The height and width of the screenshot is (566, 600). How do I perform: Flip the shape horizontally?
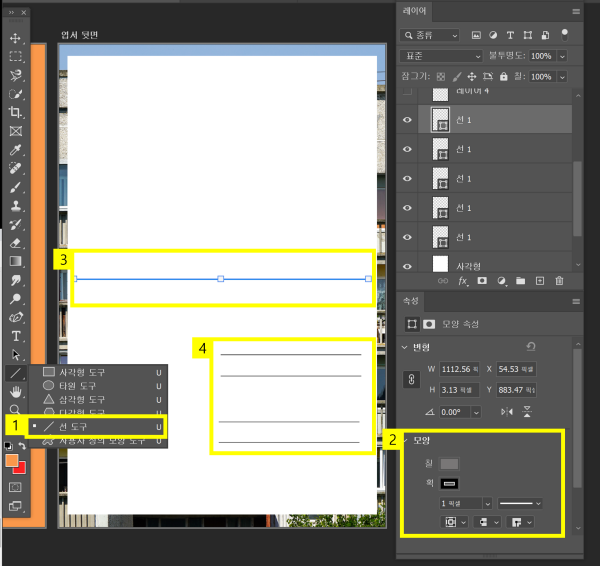[x=507, y=412]
